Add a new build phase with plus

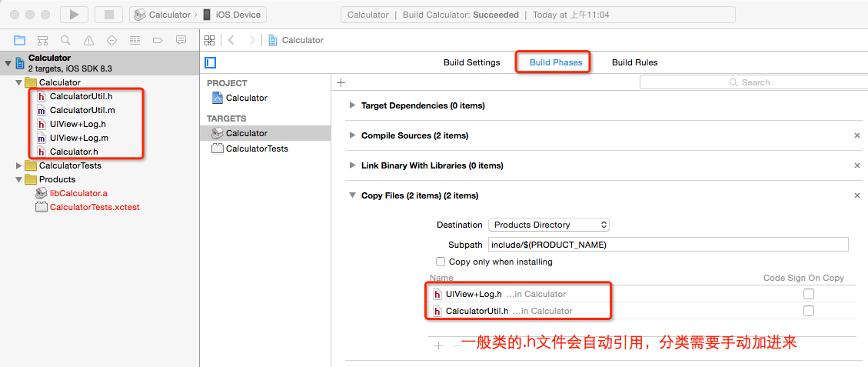tap(341, 82)
